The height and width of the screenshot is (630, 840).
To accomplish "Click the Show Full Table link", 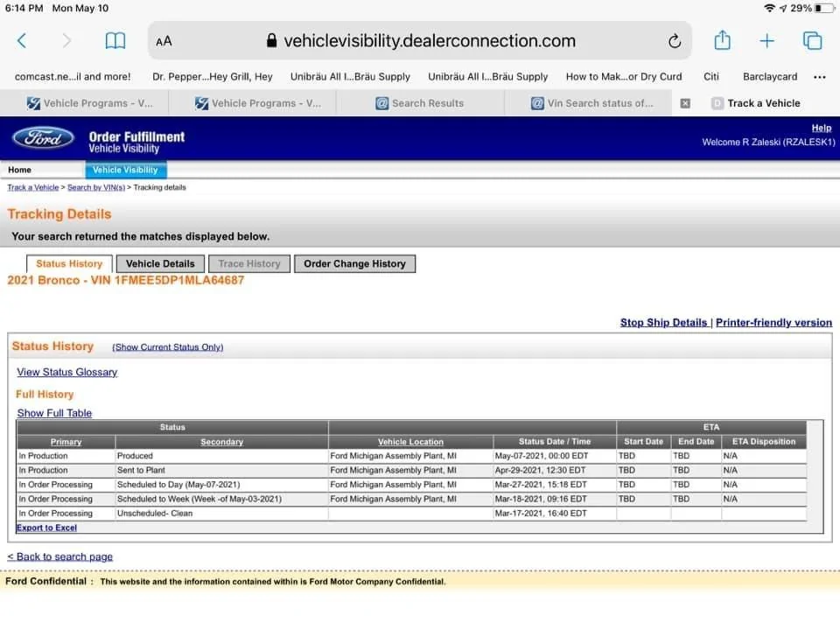I will pos(54,413).
